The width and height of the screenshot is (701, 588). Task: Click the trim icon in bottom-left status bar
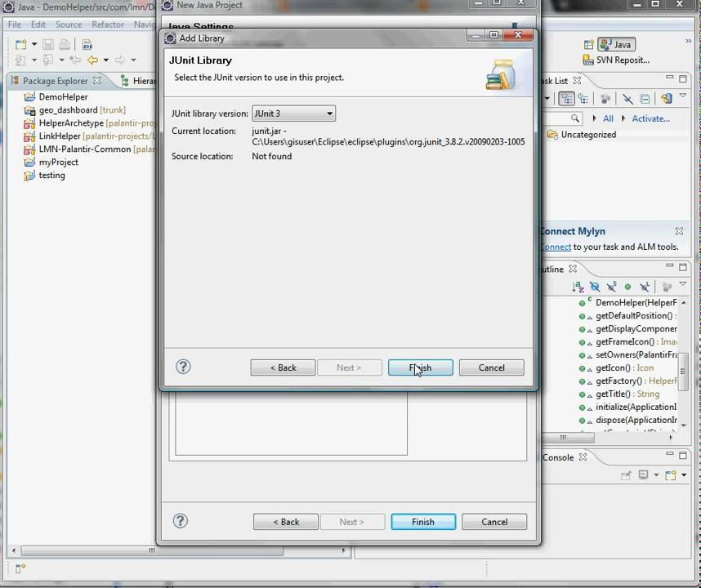[20, 568]
